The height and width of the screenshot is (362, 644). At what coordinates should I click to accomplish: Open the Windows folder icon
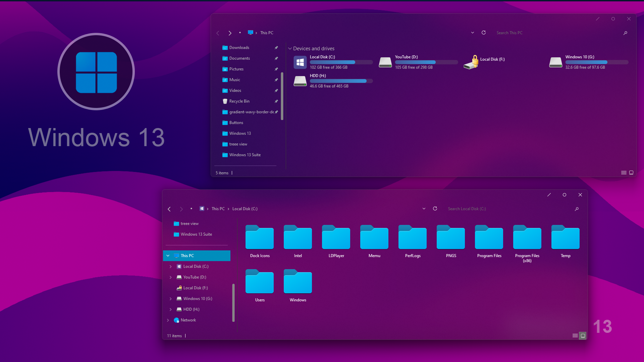tap(298, 282)
